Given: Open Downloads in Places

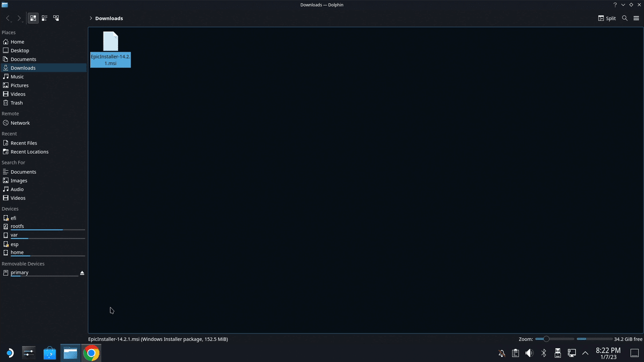Looking at the screenshot, I should pos(43,68).
